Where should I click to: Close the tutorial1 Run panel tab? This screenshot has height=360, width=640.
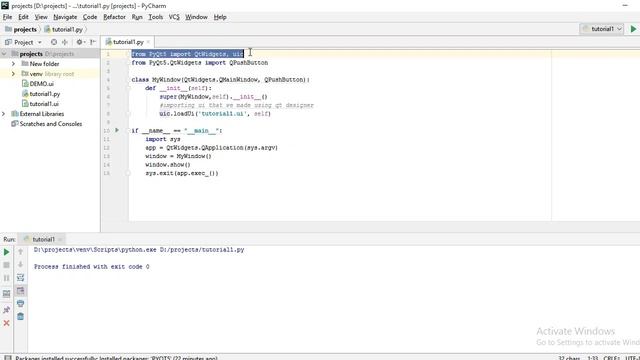[60, 239]
